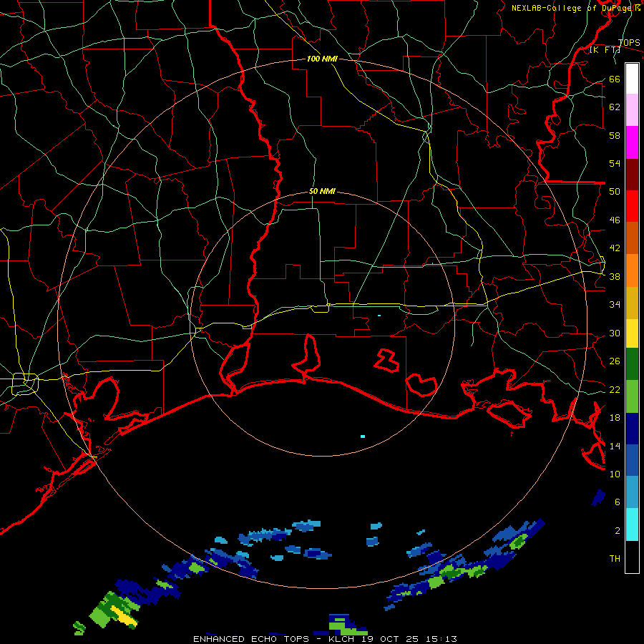Click the NEXLAB-College of DuPage credit text
The image size is (644, 644).
[575, 8]
